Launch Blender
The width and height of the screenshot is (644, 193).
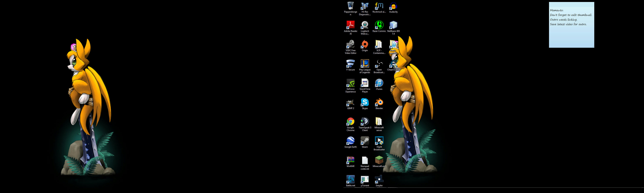(379, 104)
